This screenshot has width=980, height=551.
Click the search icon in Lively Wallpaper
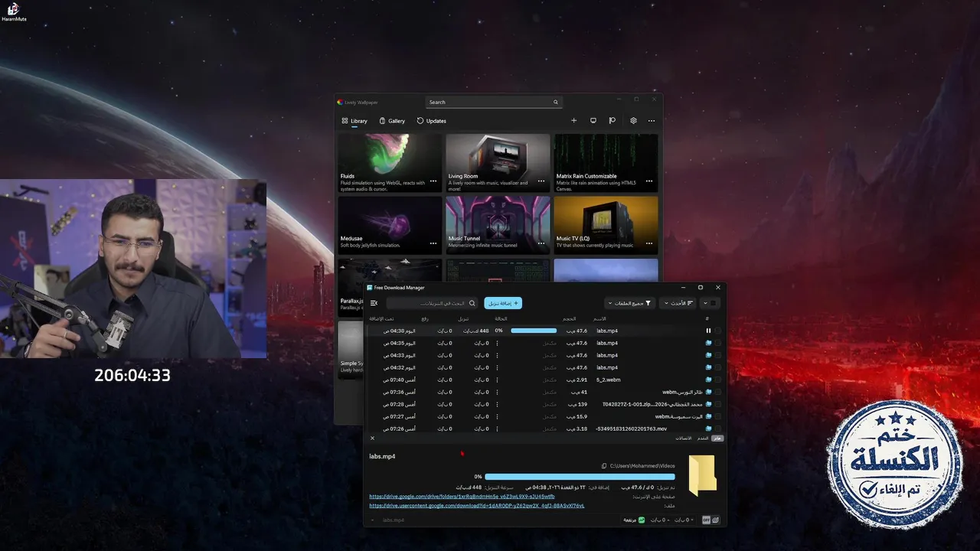[x=556, y=102]
